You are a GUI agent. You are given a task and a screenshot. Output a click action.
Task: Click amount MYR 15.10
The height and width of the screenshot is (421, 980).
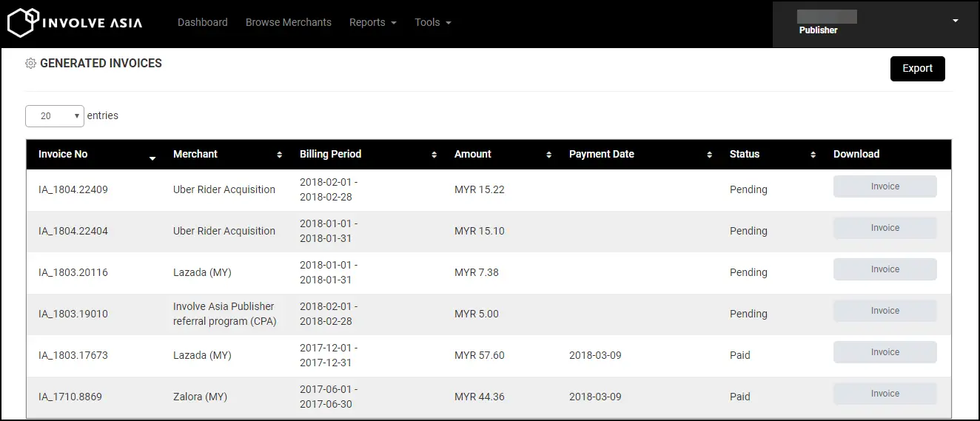click(x=480, y=231)
